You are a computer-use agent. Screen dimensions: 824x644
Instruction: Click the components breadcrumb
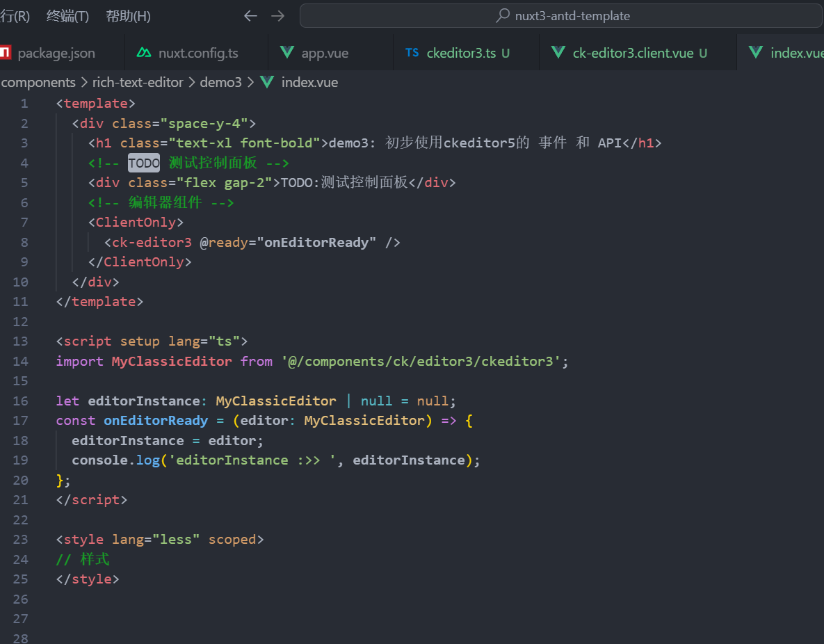[x=38, y=83]
